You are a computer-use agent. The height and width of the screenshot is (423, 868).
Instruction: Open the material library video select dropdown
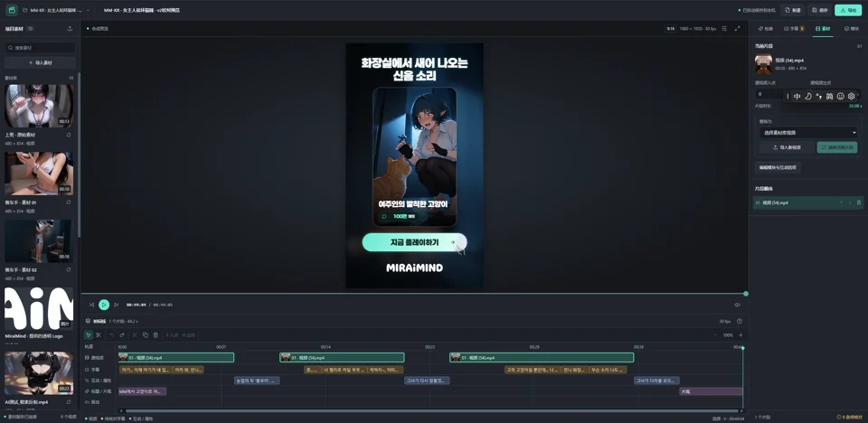808,132
